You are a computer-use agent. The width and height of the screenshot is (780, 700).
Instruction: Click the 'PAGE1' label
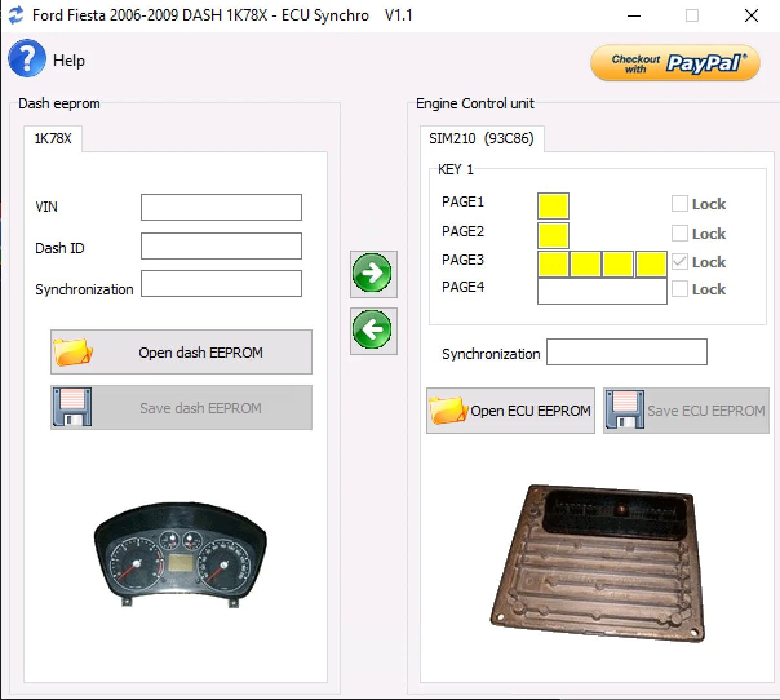point(463,201)
